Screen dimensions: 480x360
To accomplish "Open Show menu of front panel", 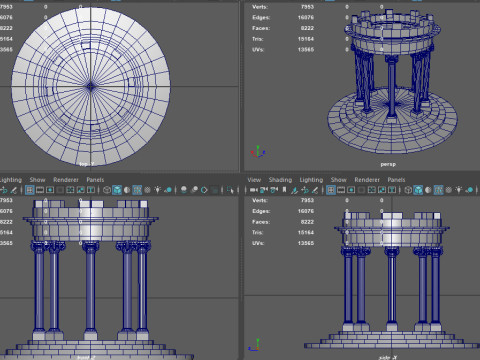I will pos(37,180).
